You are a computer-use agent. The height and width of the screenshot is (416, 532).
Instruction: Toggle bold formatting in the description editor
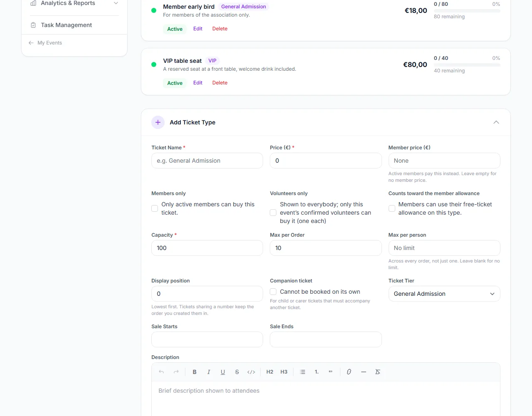coord(195,372)
